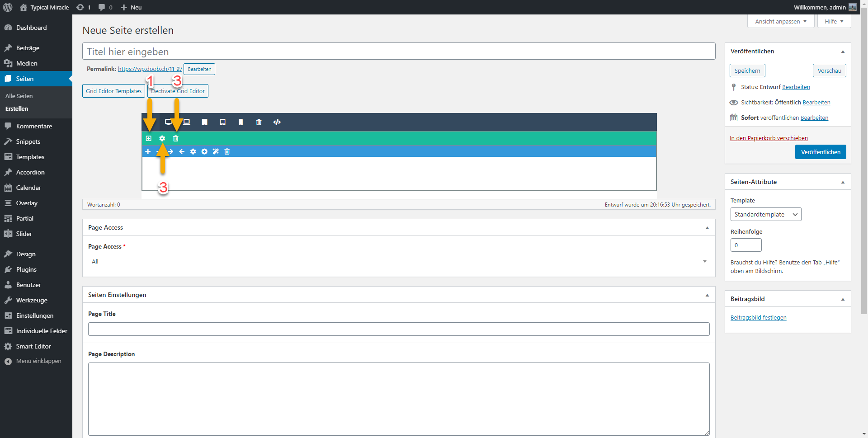The image size is (868, 438).
Task: Open the permalink URL wp.doob.ch/11-2
Action: pyautogui.click(x=150, y=69)
